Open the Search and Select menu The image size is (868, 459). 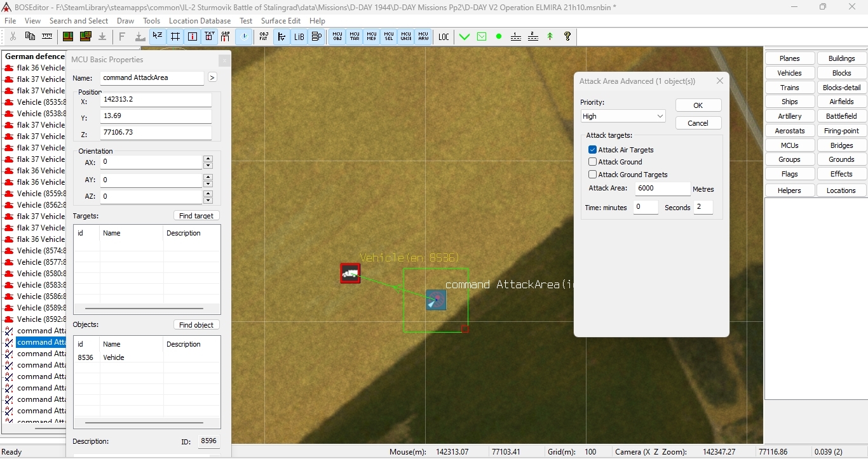[x=79, y=21]
